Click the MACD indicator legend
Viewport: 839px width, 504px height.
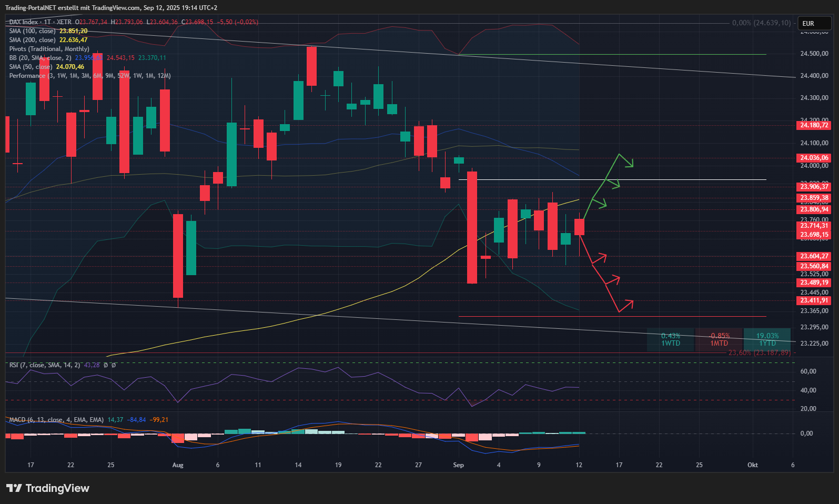click(56, 420)
